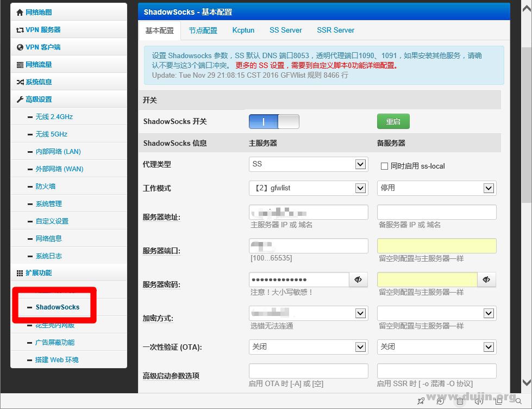Reveal the backup server password eye icon
Screen dimensions: 532x409
pyautogui.click(x=486, y=280)
